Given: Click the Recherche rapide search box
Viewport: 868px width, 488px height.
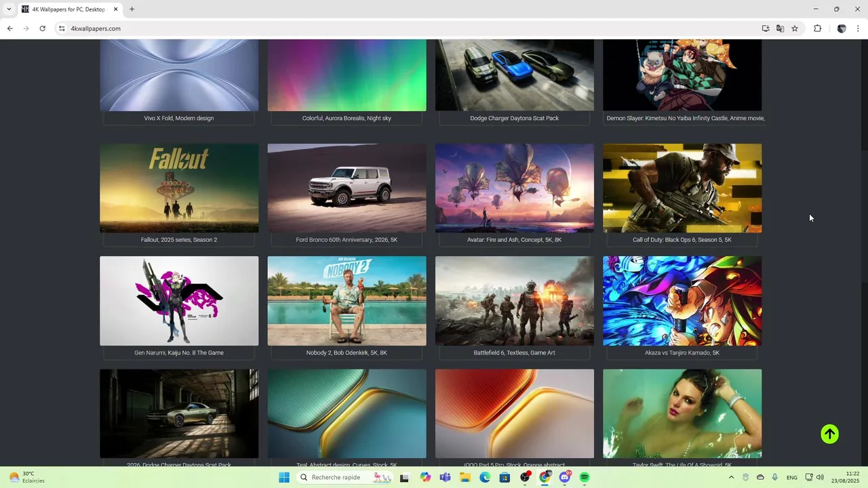Looking at the screenshot, I should tap(346, 477).
